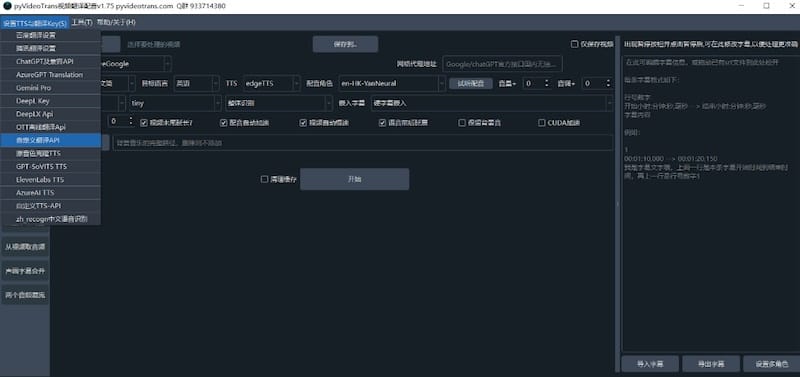Toggle the clear cache checkbox beside start
The height and width of the screenshot is (377, 800).
[264, 179]
